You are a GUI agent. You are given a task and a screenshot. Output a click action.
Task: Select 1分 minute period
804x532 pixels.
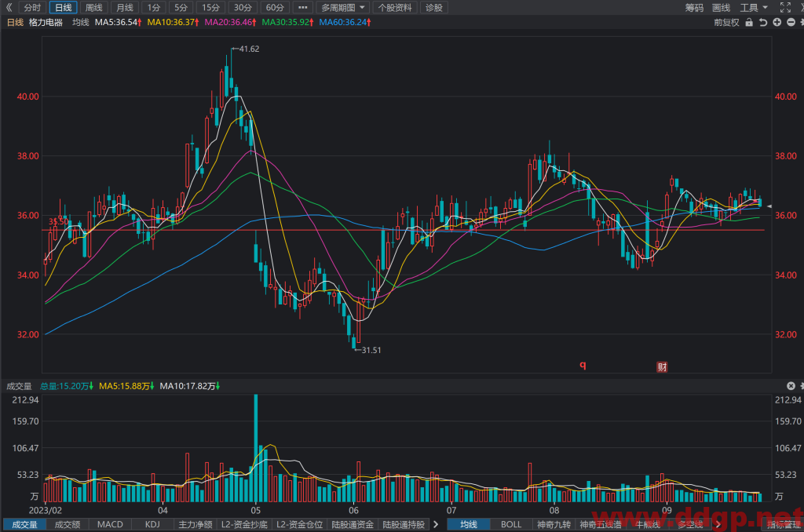click(x=154, y=8)
